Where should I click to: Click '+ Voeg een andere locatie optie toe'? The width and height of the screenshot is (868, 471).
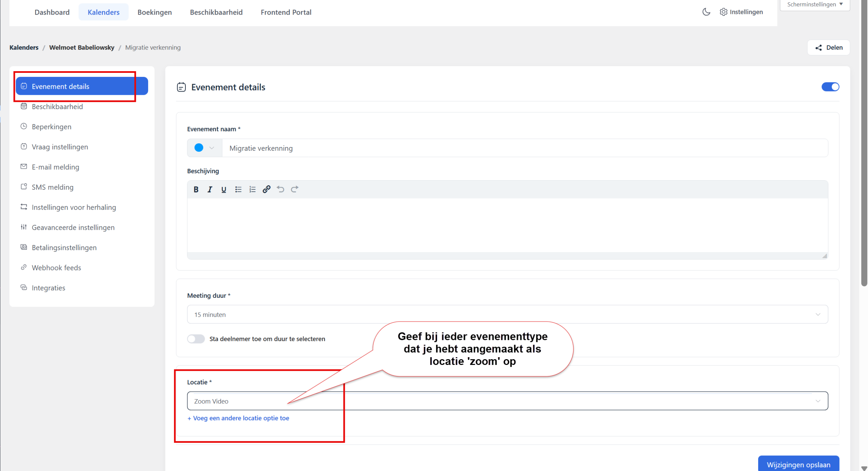coord(238,418)
